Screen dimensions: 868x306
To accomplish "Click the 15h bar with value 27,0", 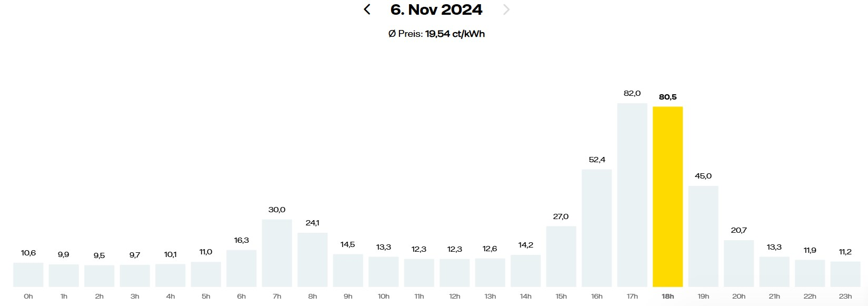I will pyautogui.click(x=561, y=256).
